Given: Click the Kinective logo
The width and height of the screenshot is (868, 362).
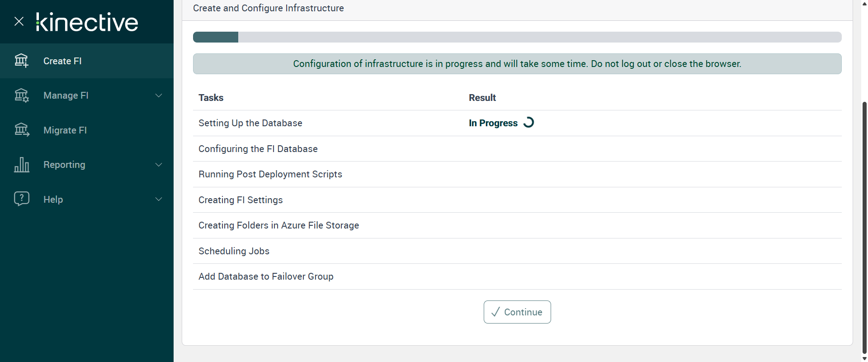Looking at the screenshot, I should click(x=87, y=22).
